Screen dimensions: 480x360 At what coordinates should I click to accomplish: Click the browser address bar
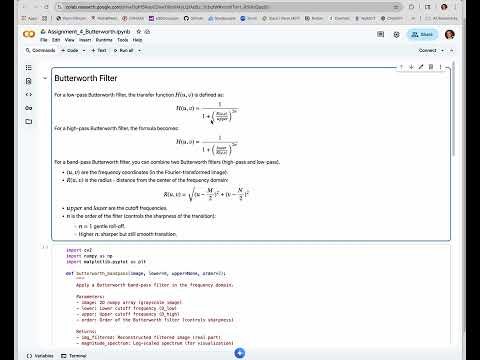click(228, 7)
